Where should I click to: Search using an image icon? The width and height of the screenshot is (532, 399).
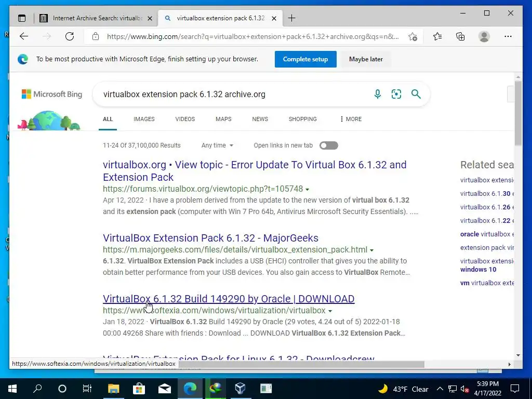click(x=396, y=94)
